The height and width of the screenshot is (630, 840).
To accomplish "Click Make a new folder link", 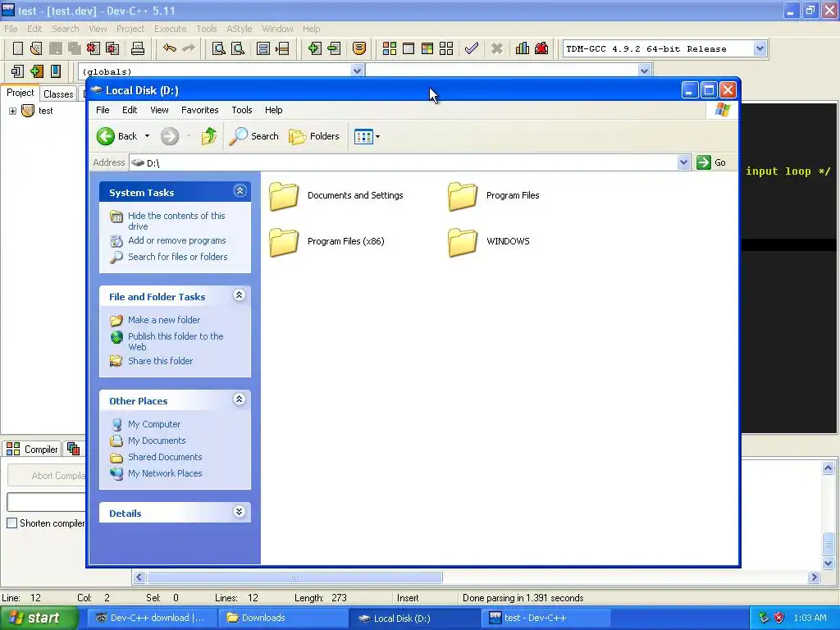I will [164, 320].
